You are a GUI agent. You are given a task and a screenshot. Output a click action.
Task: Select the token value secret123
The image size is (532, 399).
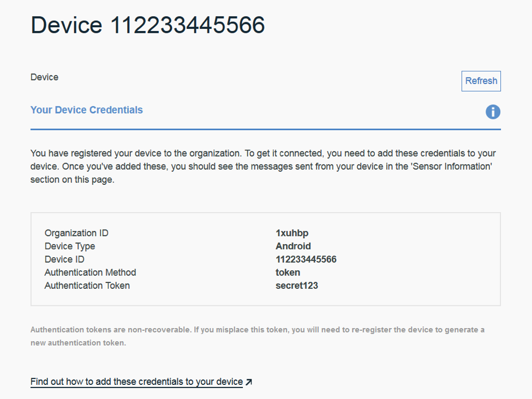point(296,286)
